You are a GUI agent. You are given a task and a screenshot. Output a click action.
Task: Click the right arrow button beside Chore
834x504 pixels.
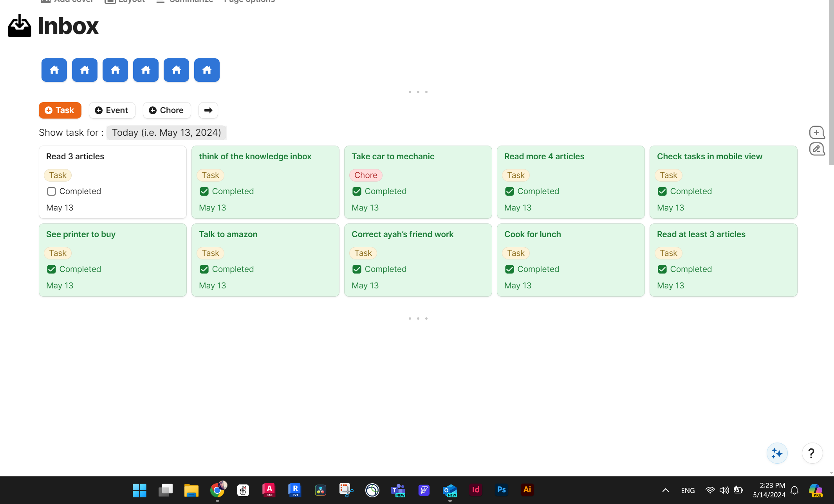tap(208, 110)
